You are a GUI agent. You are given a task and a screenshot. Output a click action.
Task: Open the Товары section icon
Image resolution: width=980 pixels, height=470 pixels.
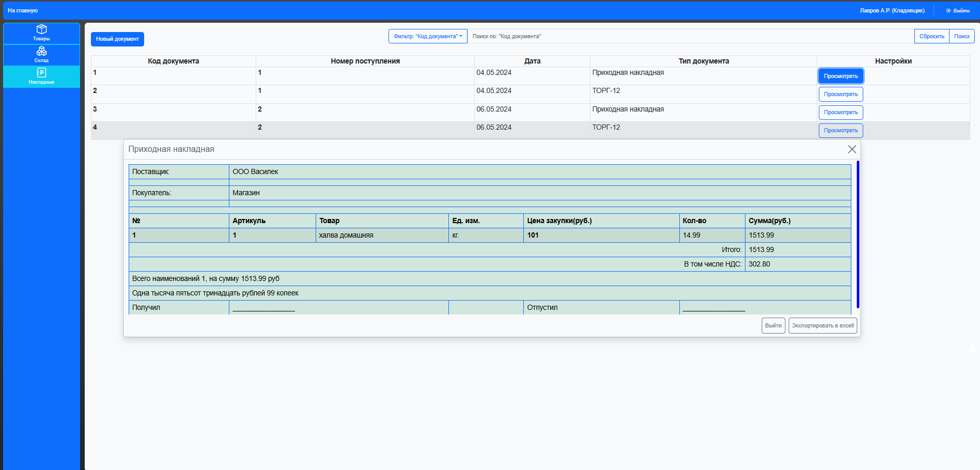coord(41,29)
